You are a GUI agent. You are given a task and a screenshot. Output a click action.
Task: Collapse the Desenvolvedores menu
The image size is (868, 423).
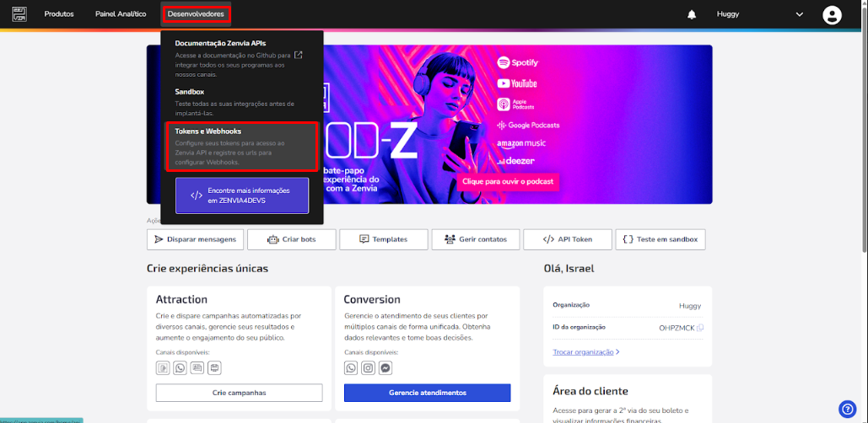(196, 13)
